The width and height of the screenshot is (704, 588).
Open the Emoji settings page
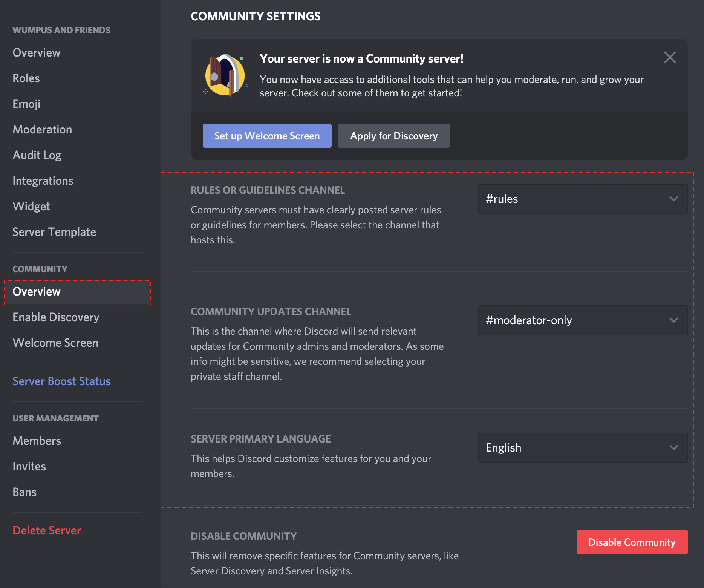click(x=26, y=104)
